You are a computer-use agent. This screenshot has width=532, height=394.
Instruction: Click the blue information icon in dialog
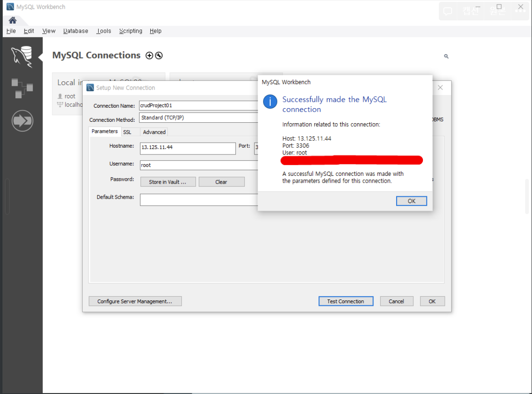coord(270,101)
